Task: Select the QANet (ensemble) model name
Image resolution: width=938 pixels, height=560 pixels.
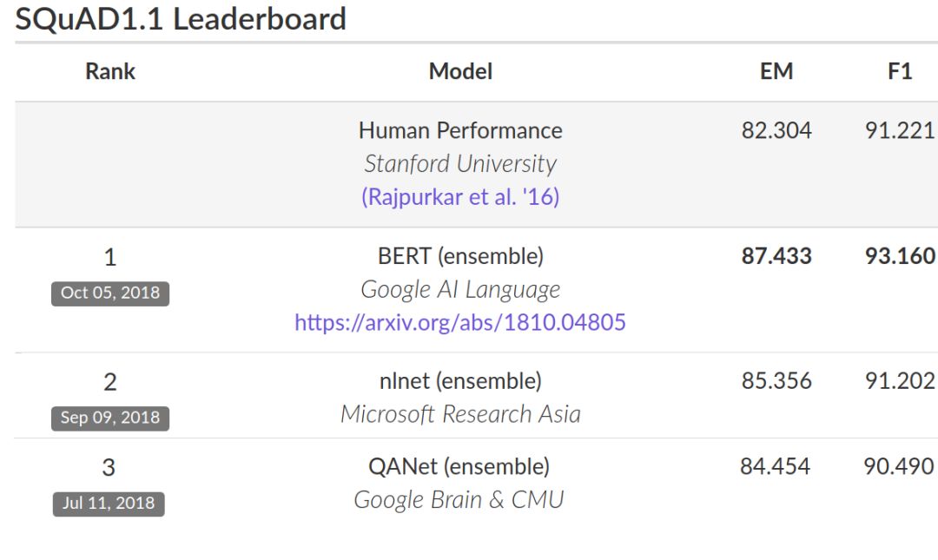Action: [x=459, y=466]
